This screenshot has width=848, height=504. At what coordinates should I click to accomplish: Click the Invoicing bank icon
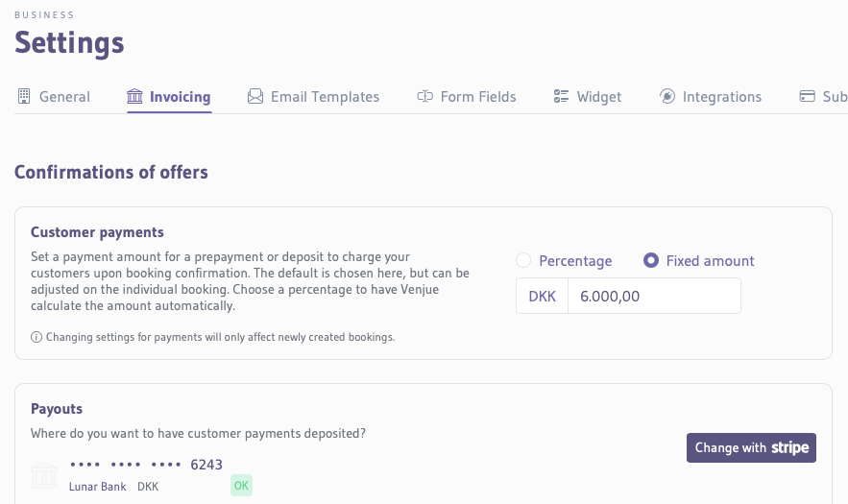(x=134, y=96)
